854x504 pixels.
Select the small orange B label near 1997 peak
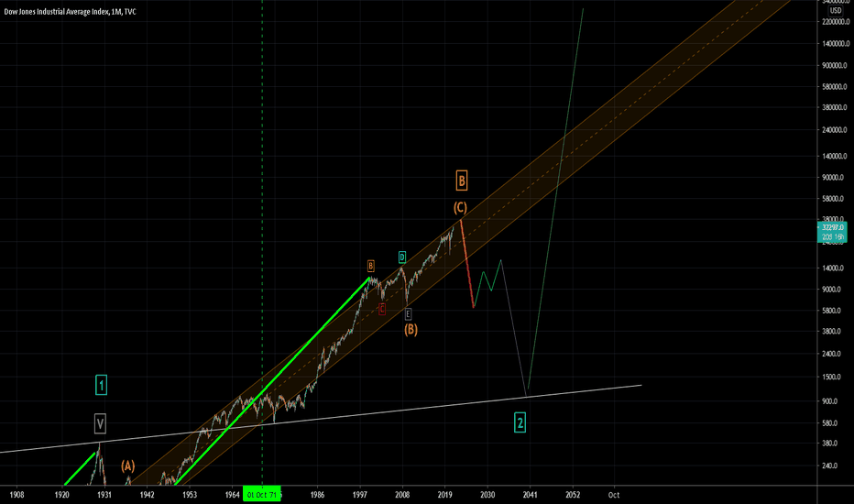coord(371,266)
